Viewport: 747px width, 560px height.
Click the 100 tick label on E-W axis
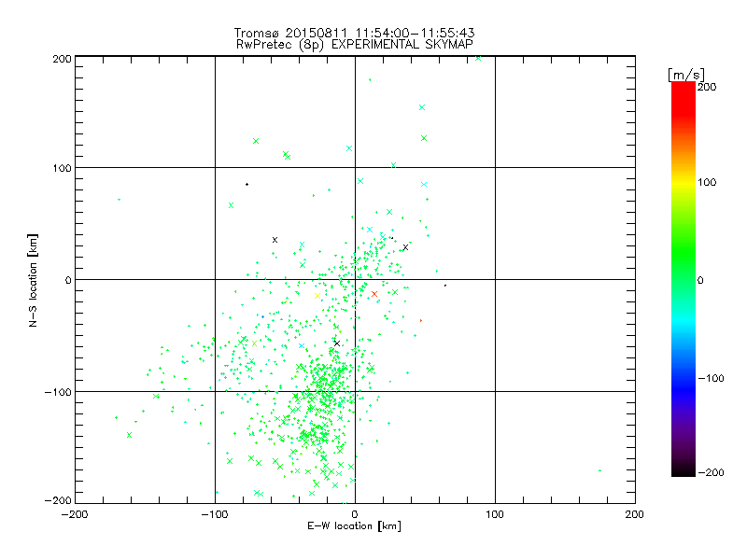[495, 514]
